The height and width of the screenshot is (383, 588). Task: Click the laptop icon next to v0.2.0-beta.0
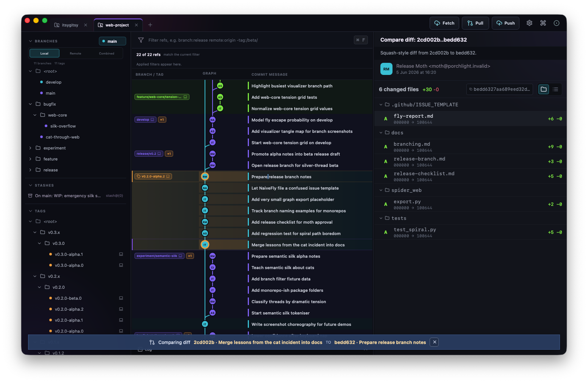tap(121, 298)
